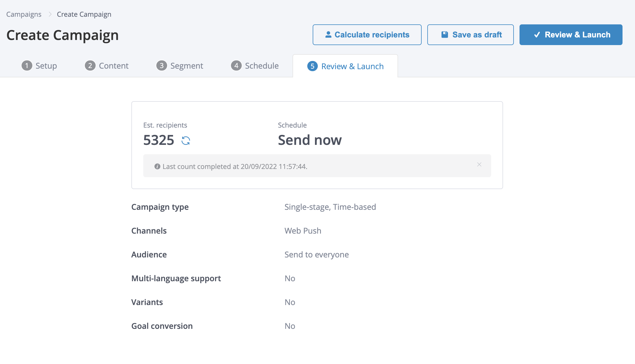Click step 2 number badge for Content
635x364 pixels.
[x=90, y=66]
